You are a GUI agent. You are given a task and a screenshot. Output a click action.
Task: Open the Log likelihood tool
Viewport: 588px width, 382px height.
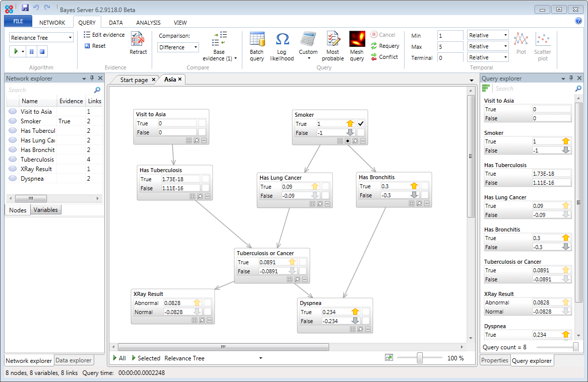(x=282, y=40)
